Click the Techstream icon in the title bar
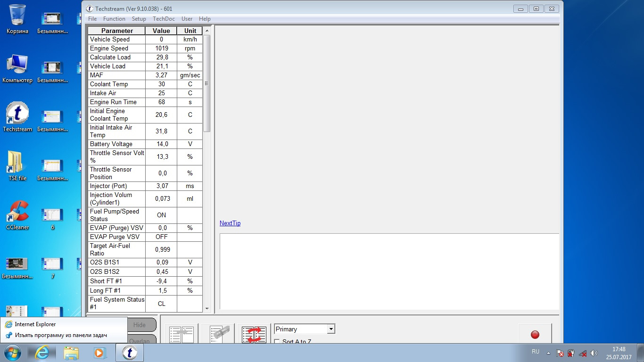 tap(90, 8)
